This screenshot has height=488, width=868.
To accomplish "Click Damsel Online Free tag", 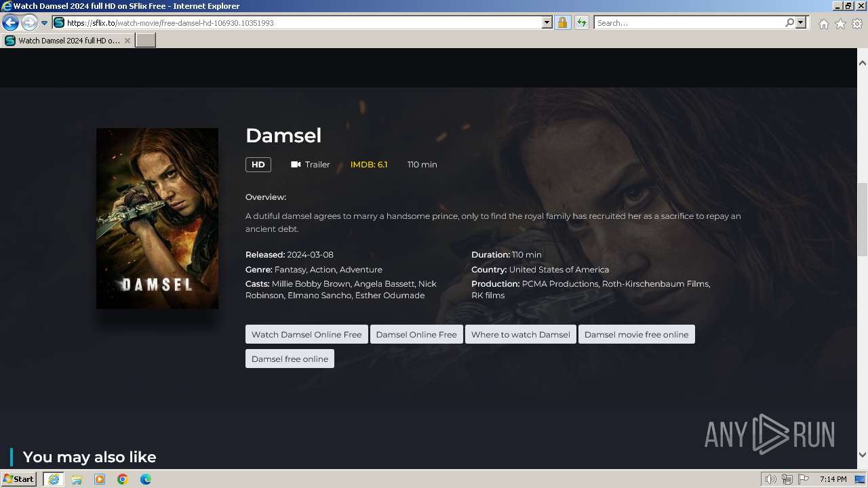I will click(416, 334).
